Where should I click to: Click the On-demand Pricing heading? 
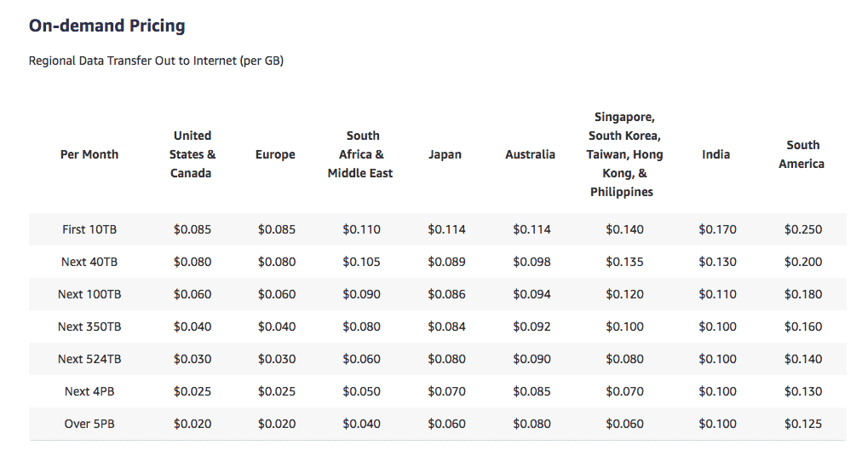click(x=106, y=26)
